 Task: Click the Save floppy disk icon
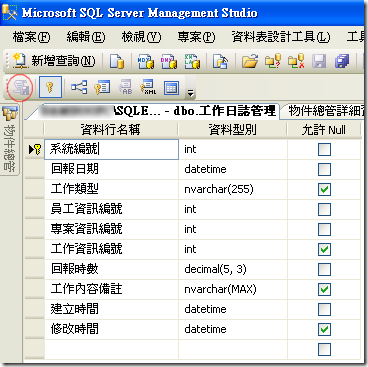tap(319, 61)
